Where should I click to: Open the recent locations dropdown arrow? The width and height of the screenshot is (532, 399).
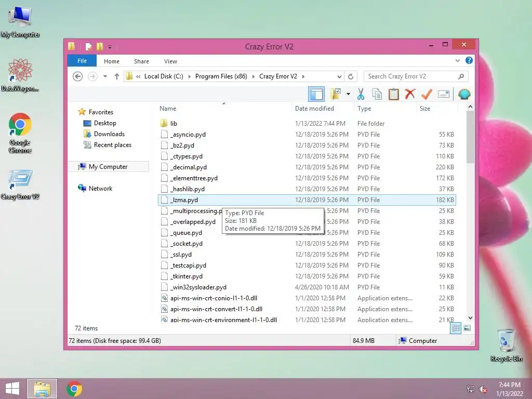tap(105, 76)
